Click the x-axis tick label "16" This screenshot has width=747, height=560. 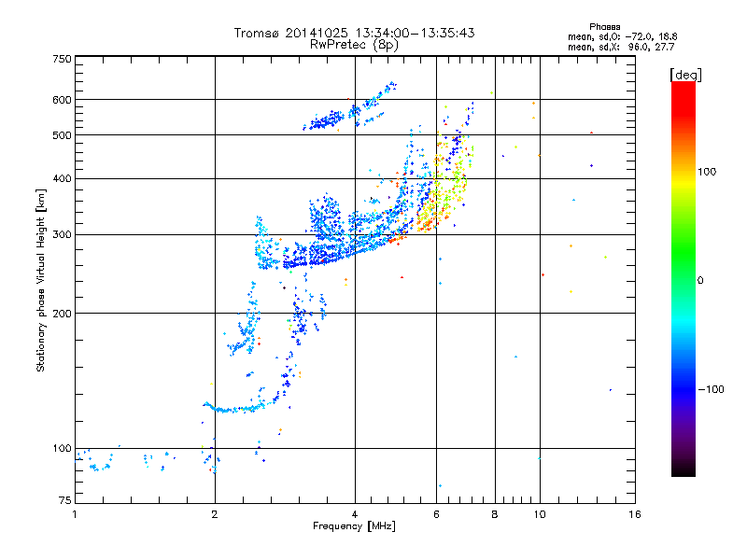635,514
